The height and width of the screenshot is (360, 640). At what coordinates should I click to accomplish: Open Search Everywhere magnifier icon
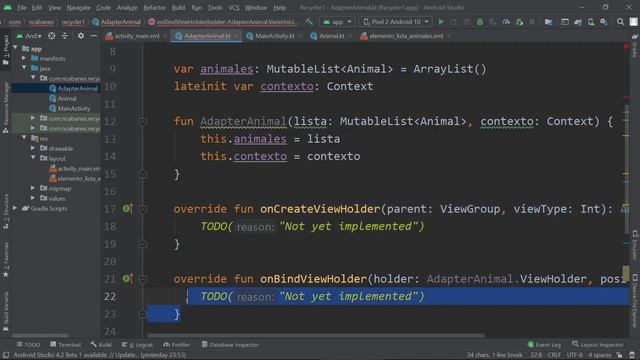(620, 22)
